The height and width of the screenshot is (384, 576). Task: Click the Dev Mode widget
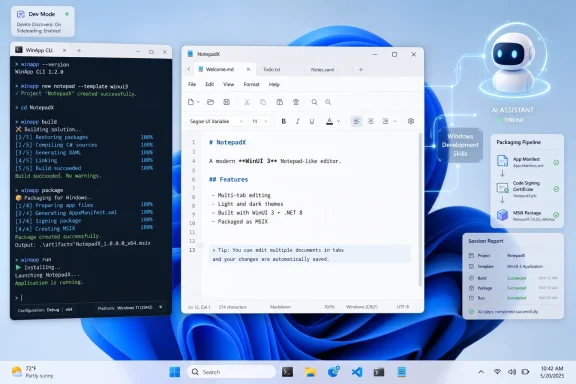click(43, 21)
